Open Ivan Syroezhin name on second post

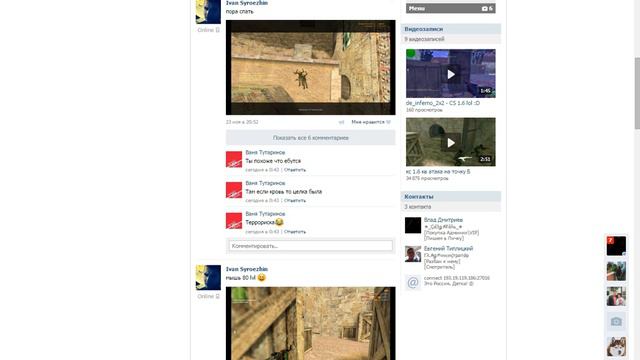click(x=247, y=269)
